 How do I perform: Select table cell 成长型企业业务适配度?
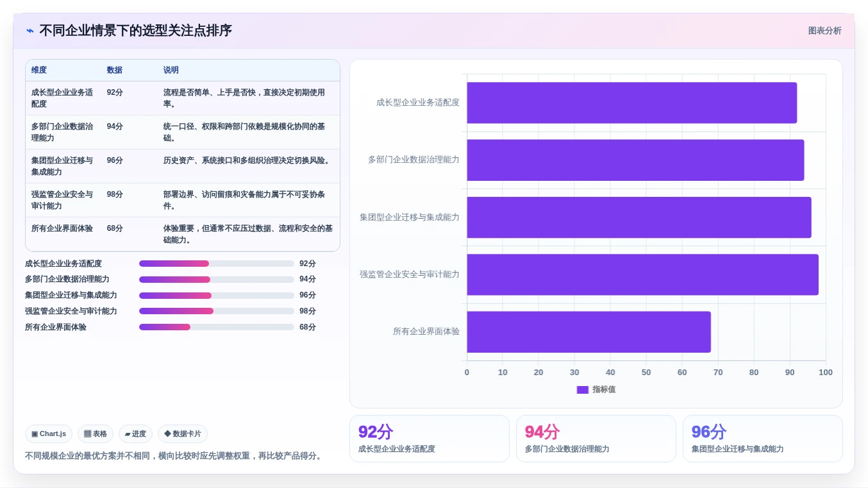click(62, 98)
